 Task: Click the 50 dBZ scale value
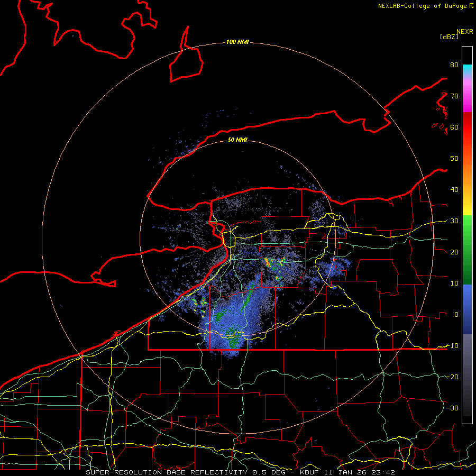(x=454, y=159)
